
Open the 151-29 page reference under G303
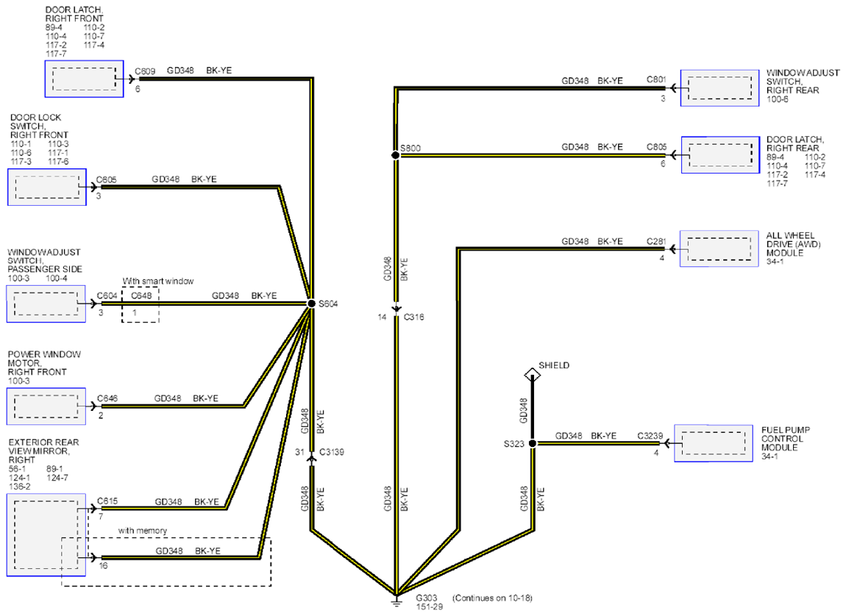429,607
